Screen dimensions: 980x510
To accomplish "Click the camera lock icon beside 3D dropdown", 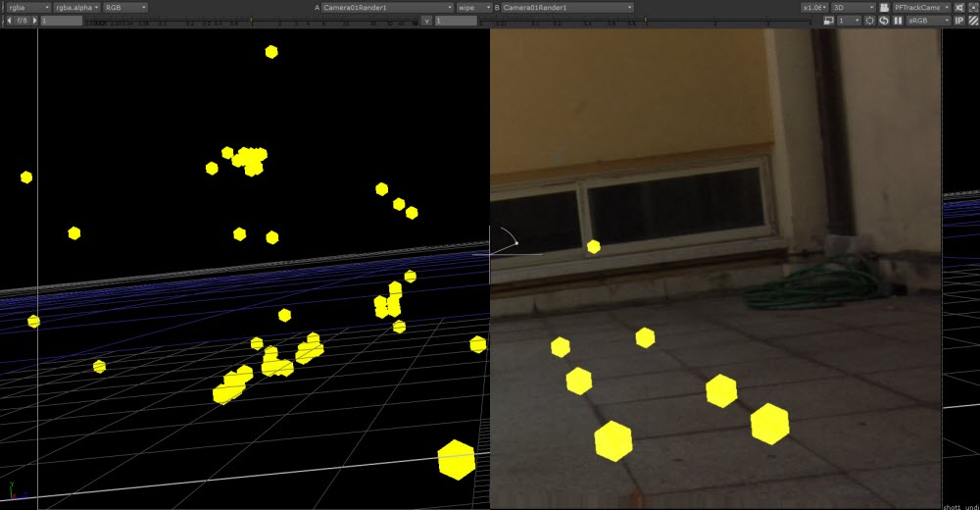I will pos(884,8).
